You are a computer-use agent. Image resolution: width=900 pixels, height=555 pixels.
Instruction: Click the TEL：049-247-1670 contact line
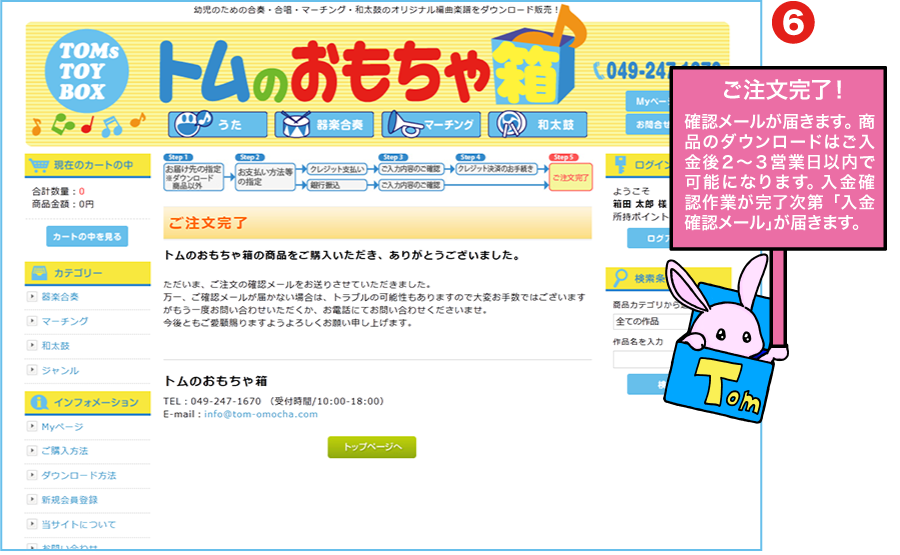[x=273, y=401]
